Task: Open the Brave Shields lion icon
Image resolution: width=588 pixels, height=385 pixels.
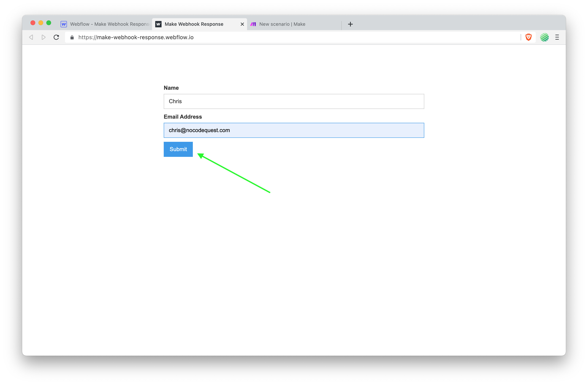Action: [528, 37]
